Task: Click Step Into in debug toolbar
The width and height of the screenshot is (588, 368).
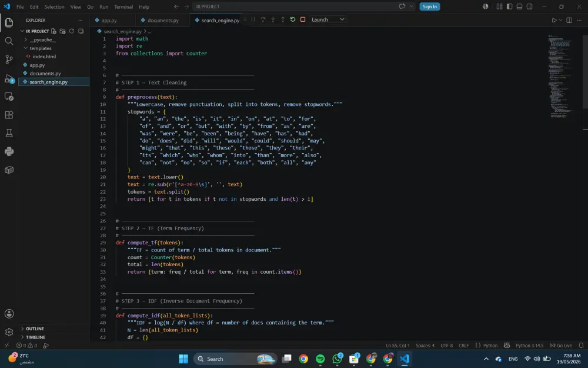Action: click(x=273, y=19)
